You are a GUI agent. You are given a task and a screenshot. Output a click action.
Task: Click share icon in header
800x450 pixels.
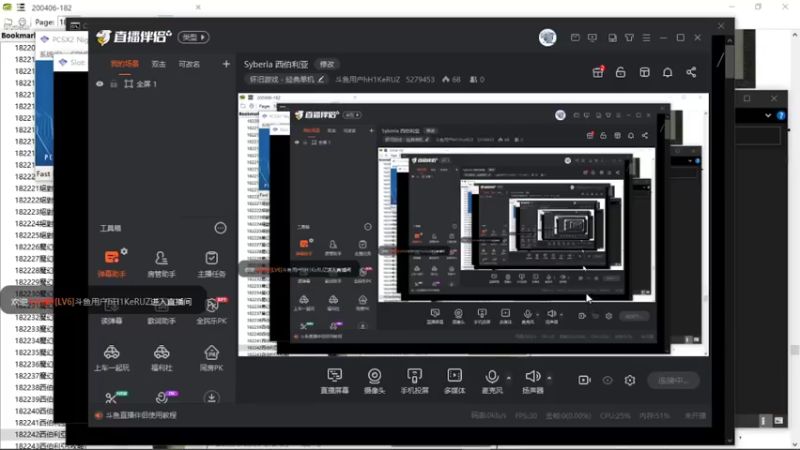point(691,72)
